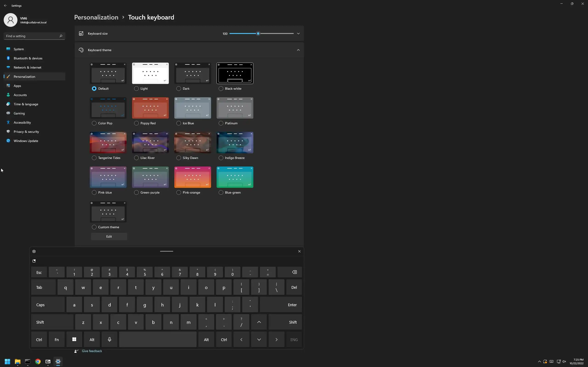The image size is (588, 367).
Task: Collapse the Keyboard theme section chevron
Action: tap(298, 50)
